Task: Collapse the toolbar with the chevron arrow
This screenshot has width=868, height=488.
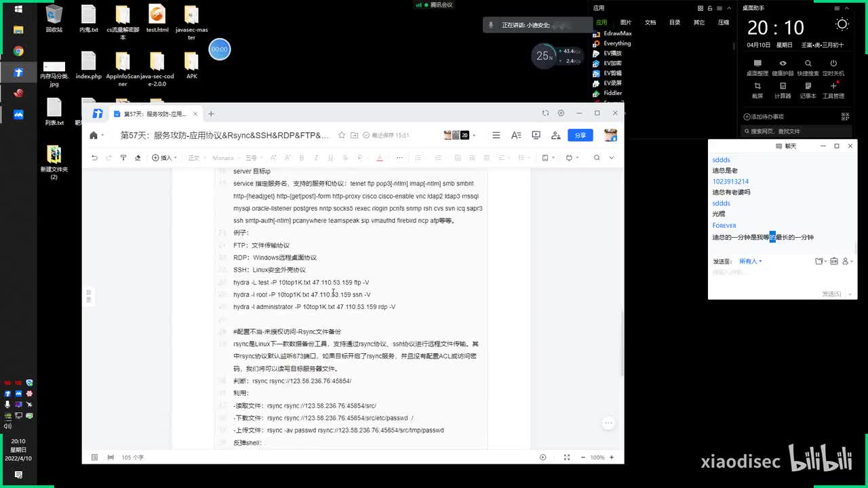Action: coord(612,158)
